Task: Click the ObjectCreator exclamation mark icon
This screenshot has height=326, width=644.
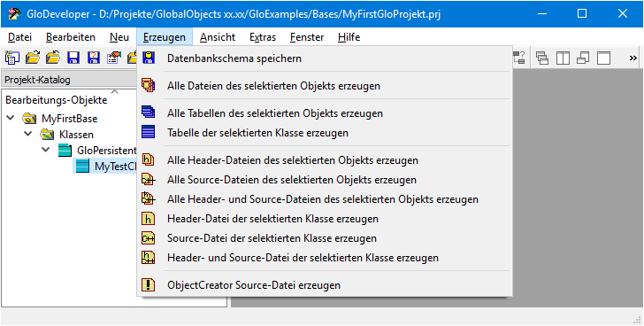Action: tap(148, 284)
